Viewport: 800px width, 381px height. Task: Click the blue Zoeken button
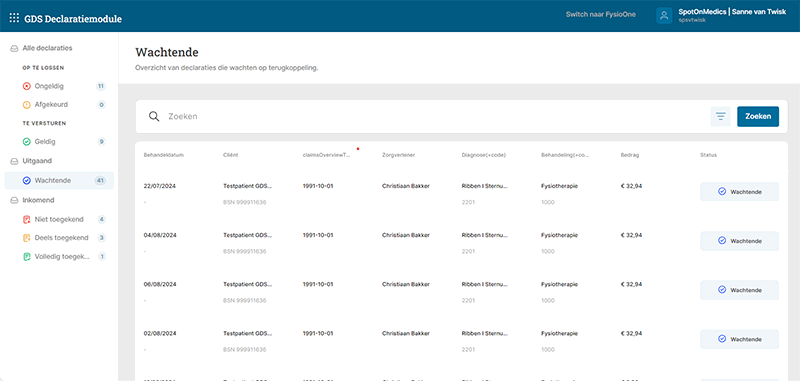pyautogui.click(x=758, y=116)
